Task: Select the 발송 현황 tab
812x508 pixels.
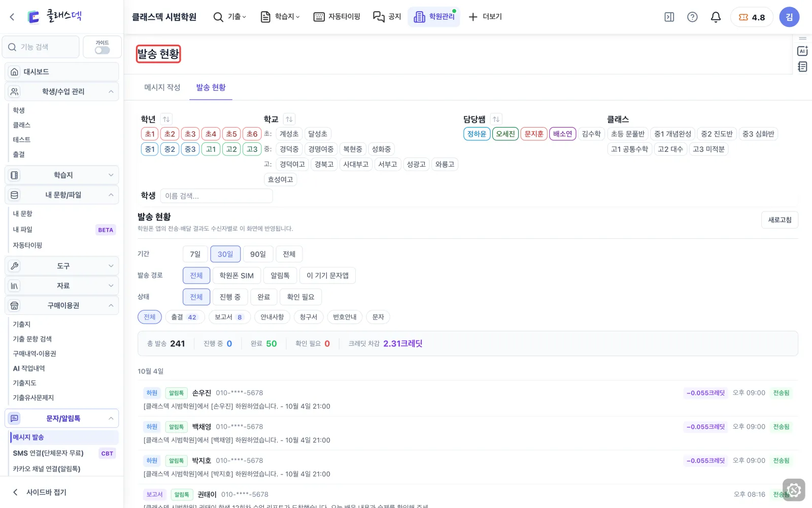Action: (211, 87)
